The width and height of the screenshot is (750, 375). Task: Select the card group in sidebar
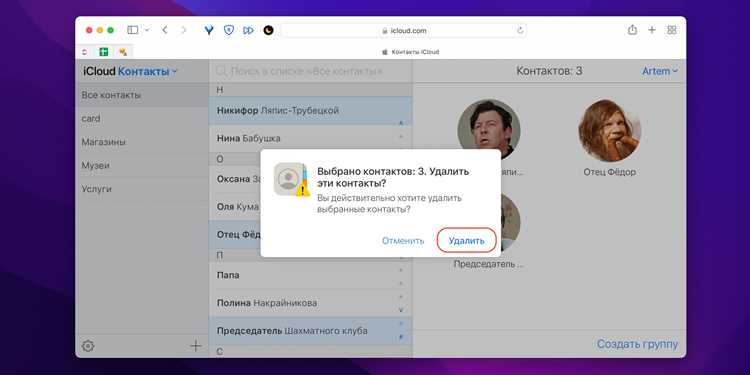coord(142,119)
